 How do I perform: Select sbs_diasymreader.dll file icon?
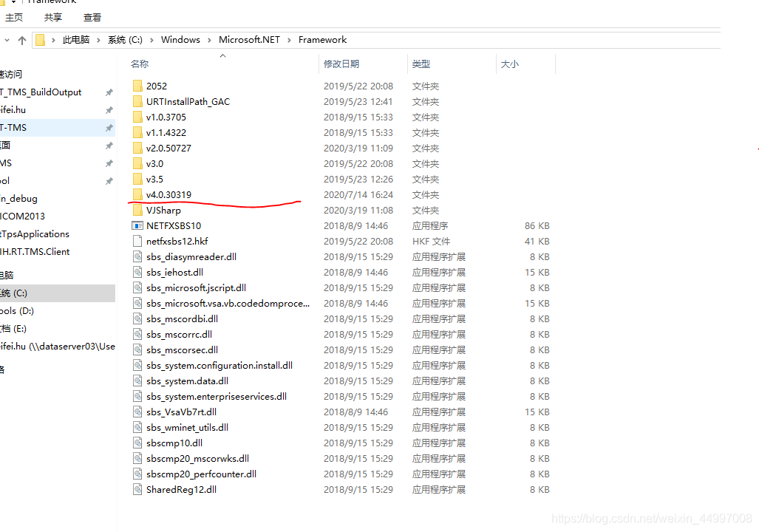pyautogui.click(x=137, y=256)
